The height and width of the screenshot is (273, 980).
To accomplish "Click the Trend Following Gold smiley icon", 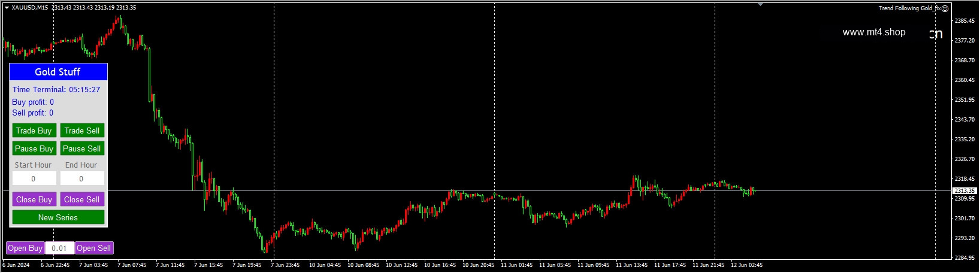I will pyautogui.click(x=945, y=8).
